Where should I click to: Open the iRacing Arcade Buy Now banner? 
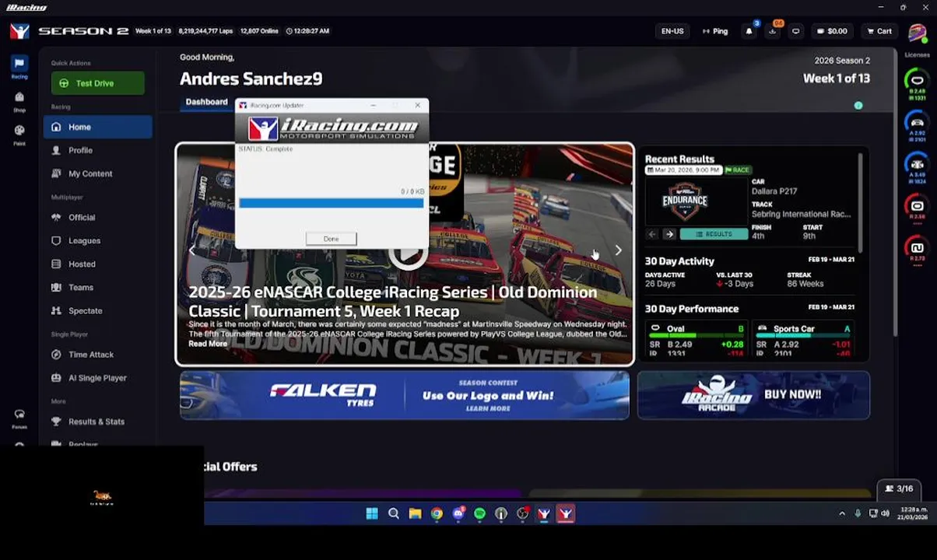point(753,395)
